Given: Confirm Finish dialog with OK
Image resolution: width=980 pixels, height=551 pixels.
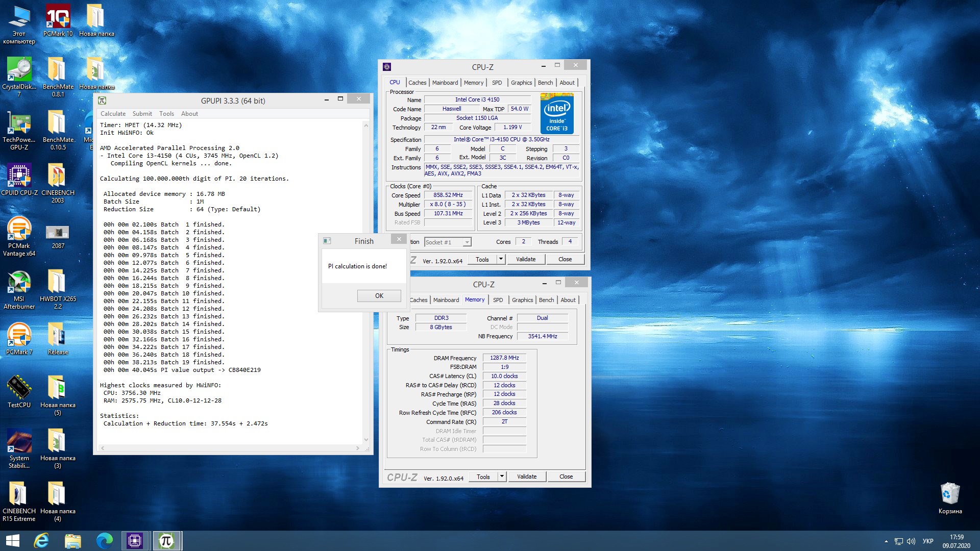Looking at the screenshot, I should [379, 296].
